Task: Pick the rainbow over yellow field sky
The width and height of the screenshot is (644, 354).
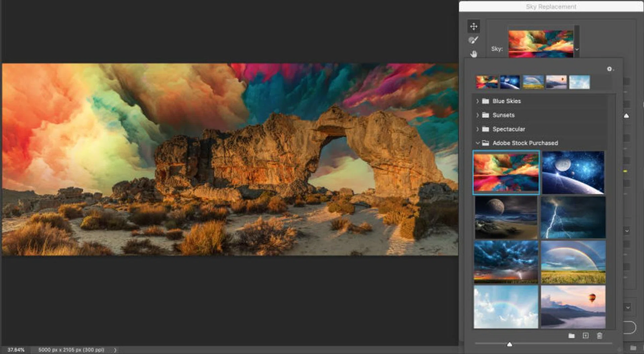Action: (573, 262)
